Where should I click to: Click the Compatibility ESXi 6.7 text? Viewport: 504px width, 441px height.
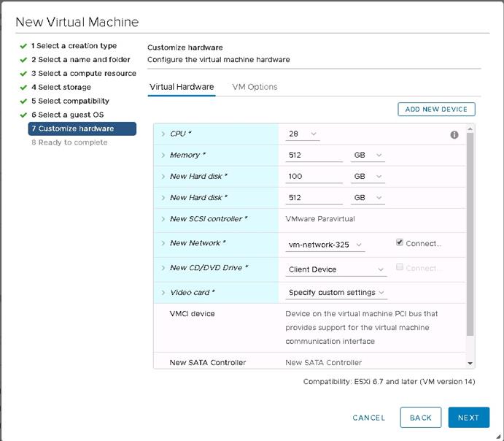tap(389, 382)
